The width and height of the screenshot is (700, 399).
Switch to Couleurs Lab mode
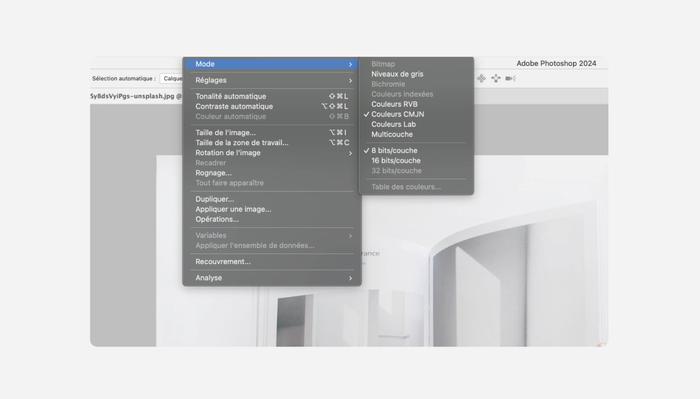416,125
